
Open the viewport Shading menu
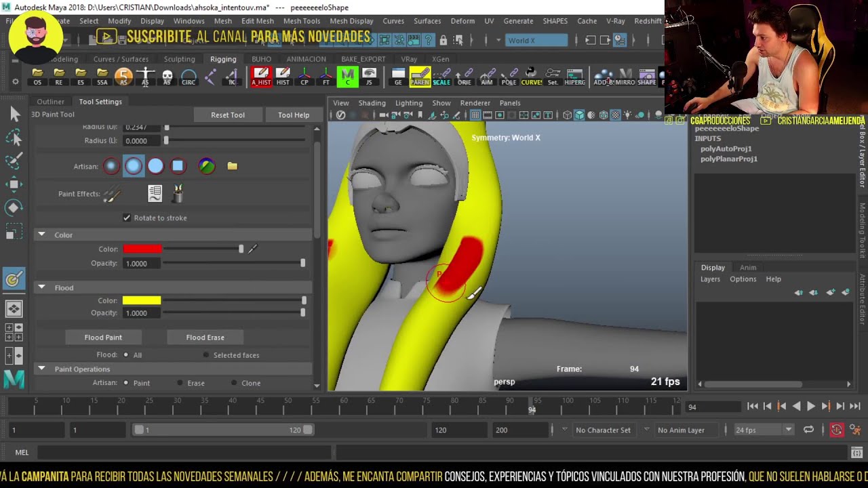[372, 103]
